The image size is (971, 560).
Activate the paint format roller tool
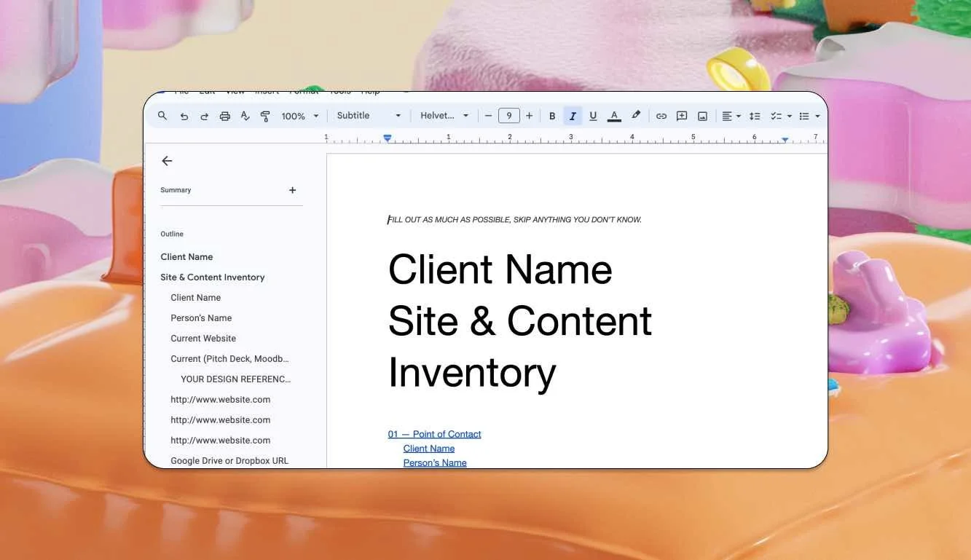[265, 116]
